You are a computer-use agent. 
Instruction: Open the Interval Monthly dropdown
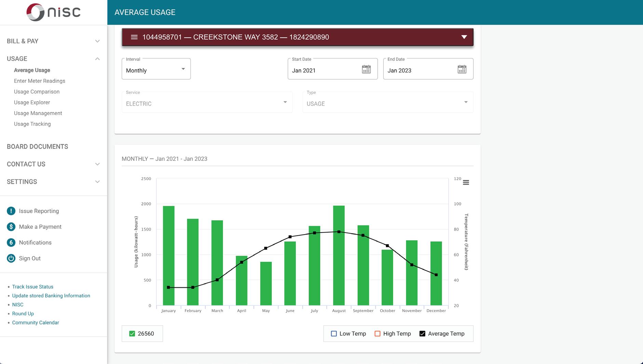156,69
